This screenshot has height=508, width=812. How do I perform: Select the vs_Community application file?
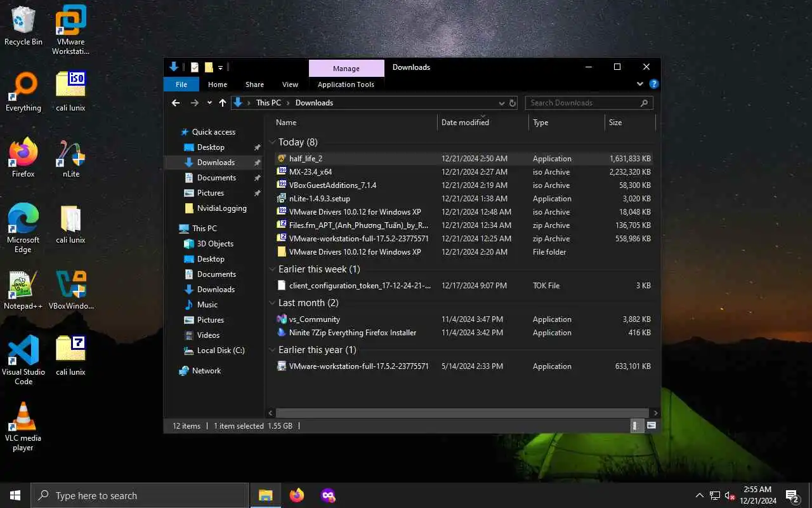tap(464, 319)
